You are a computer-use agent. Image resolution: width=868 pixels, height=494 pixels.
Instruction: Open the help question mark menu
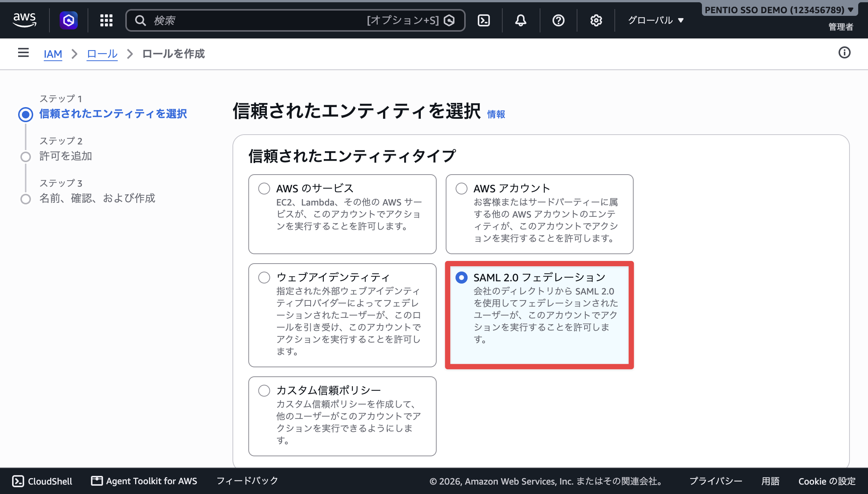pyautogui.click(x=559, y=20)
